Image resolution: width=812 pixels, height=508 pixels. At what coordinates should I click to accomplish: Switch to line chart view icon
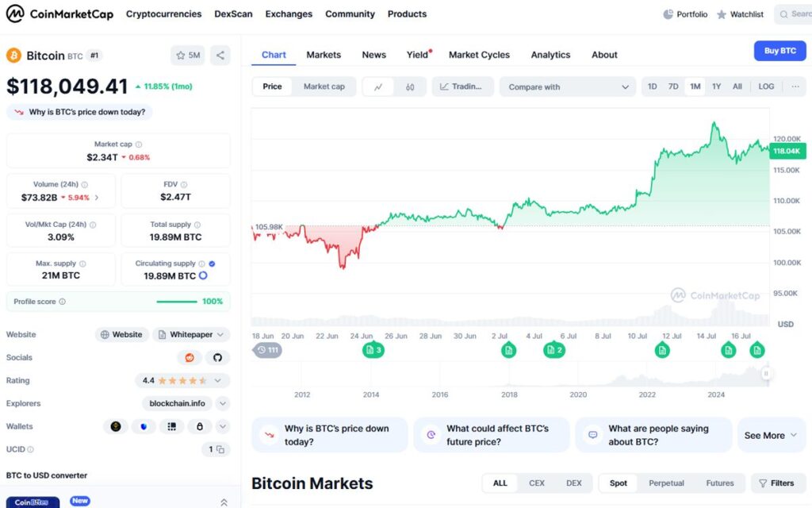(x=378, y=87)
